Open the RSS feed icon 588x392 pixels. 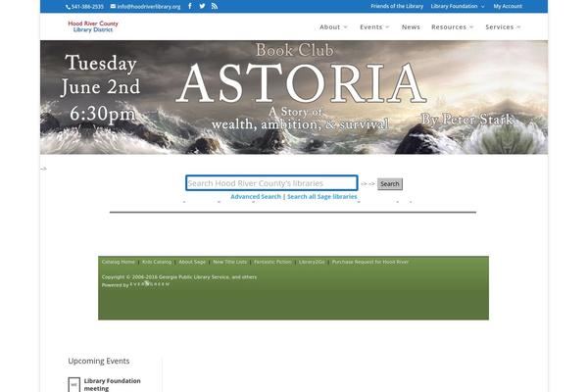(x=214, y=6)
